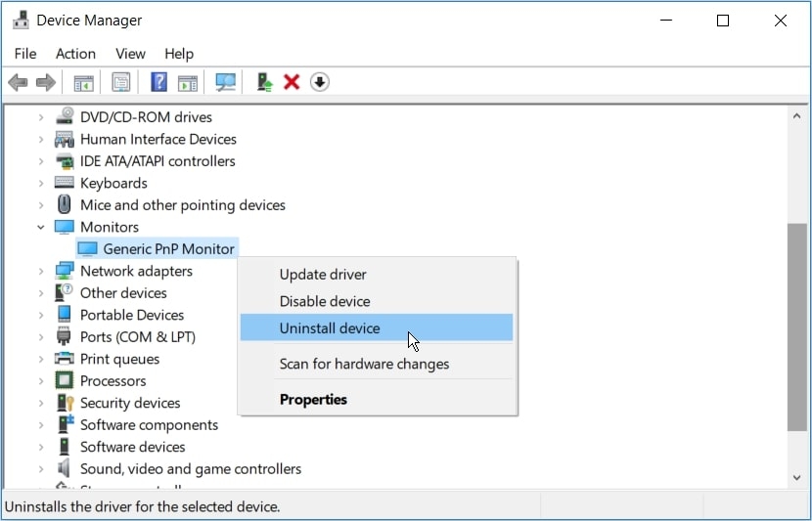The height and width of the screenshot is (521, 812).
Task: Expand the DVD/CD-ROM drives node
Action: [x=41, y=117]
